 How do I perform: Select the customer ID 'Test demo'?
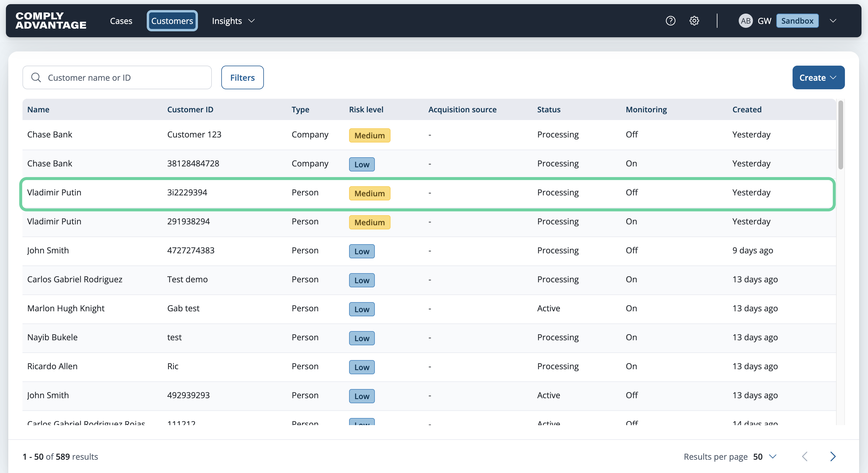187,279
